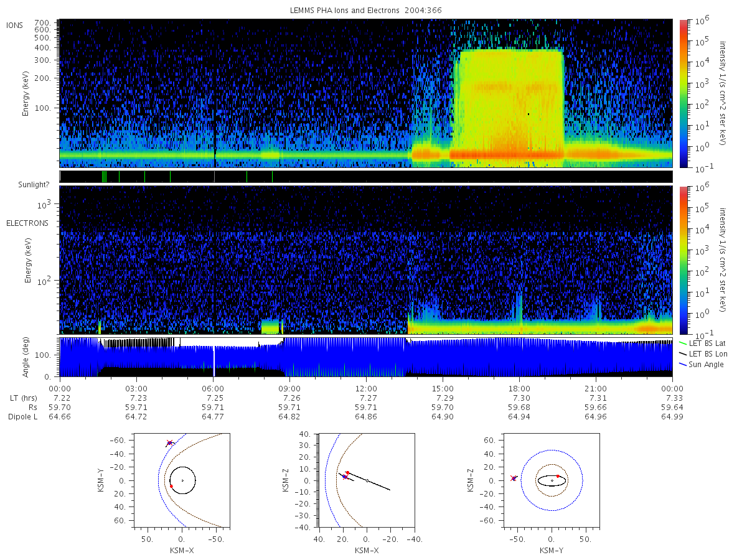This screenshot has height=560, width=747.
Task: Click the plot title 'LEMMS PHA Ions and Electrons 2004:366'
Action: click(x=366, y=11)
